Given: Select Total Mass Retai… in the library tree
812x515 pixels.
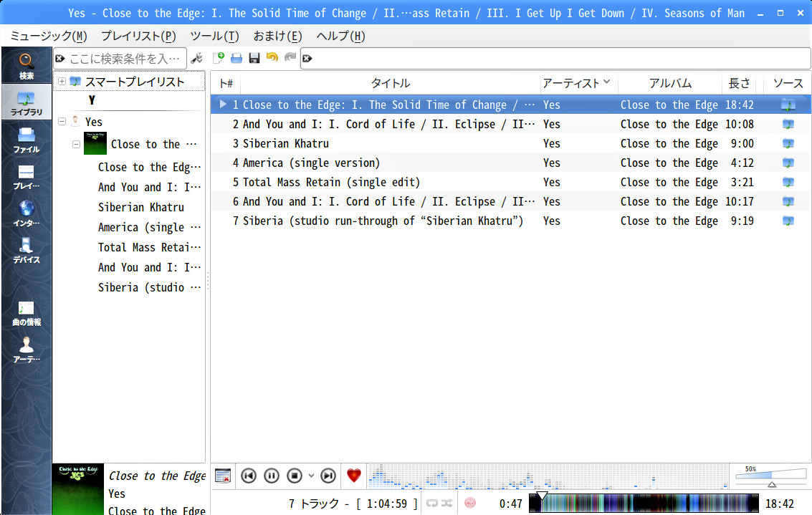Looking at the screenshot, I should click(x=149, y=247).
